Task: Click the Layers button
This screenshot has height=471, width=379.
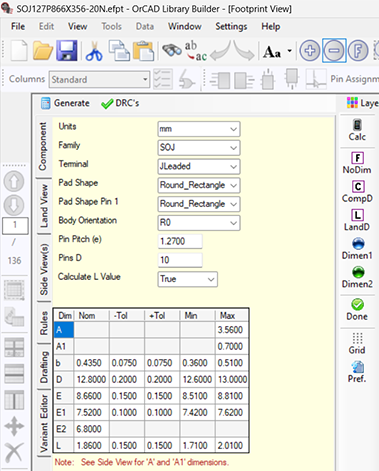Action: [x=362, y=103]
